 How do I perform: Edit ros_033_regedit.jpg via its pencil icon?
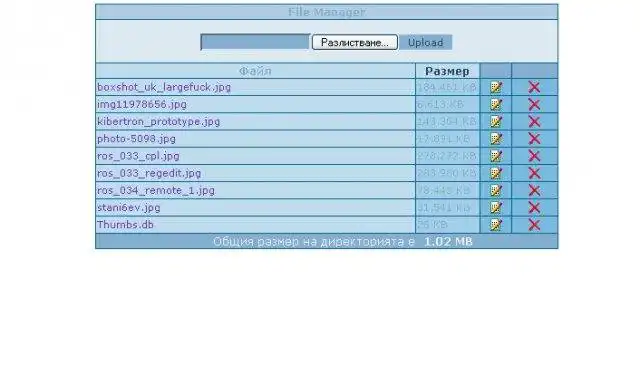tap(496, 173)
